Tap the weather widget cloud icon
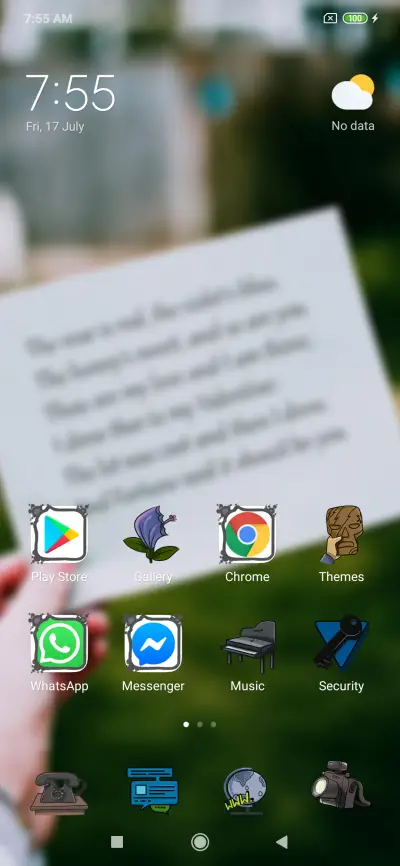This screenshot has height=866, width=400. tap(352, 92)
